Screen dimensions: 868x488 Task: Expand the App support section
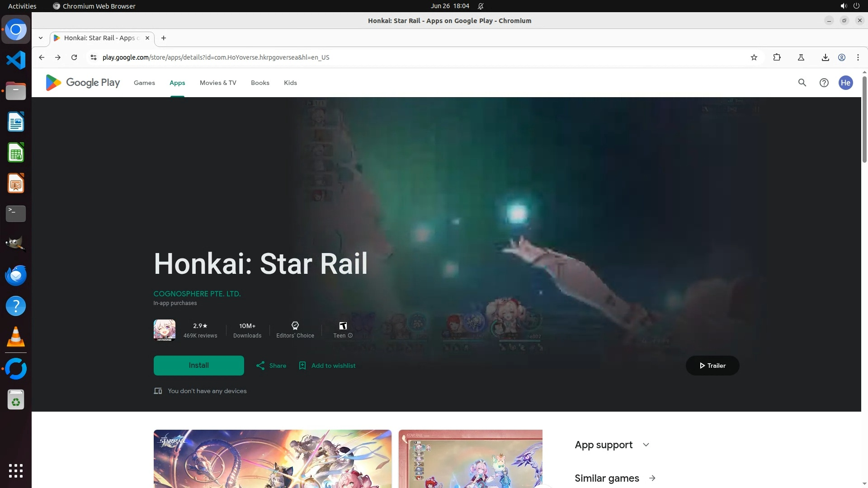coord(646,445)
